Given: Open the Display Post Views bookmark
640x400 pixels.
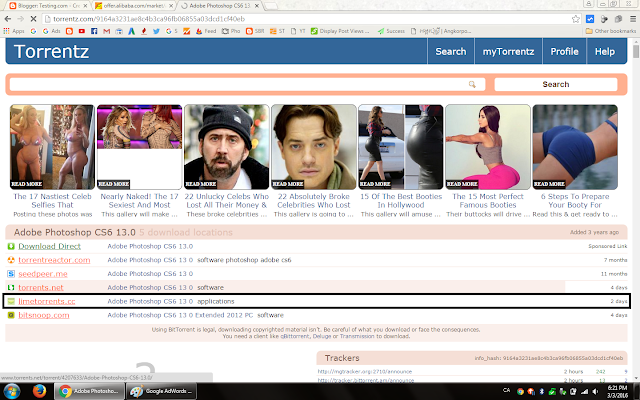Looking at the screenshot, I should pos(340,31).
